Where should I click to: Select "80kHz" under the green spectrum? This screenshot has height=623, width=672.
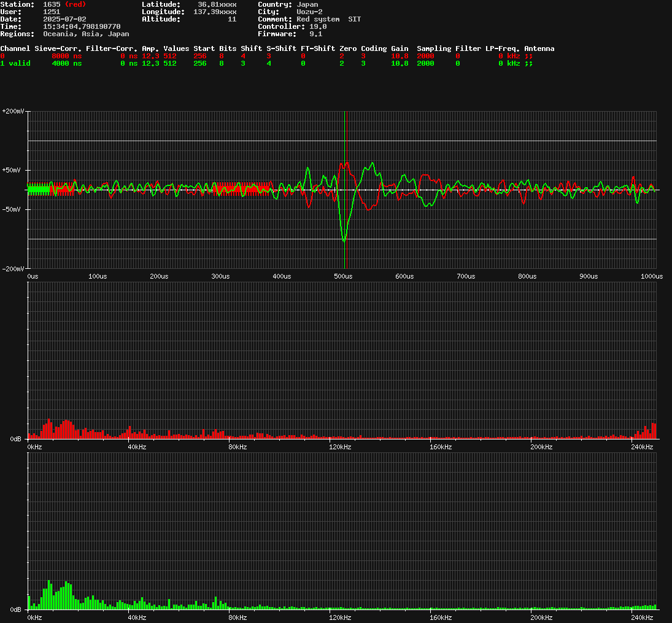pyautogui.click(x=238, y=617)
